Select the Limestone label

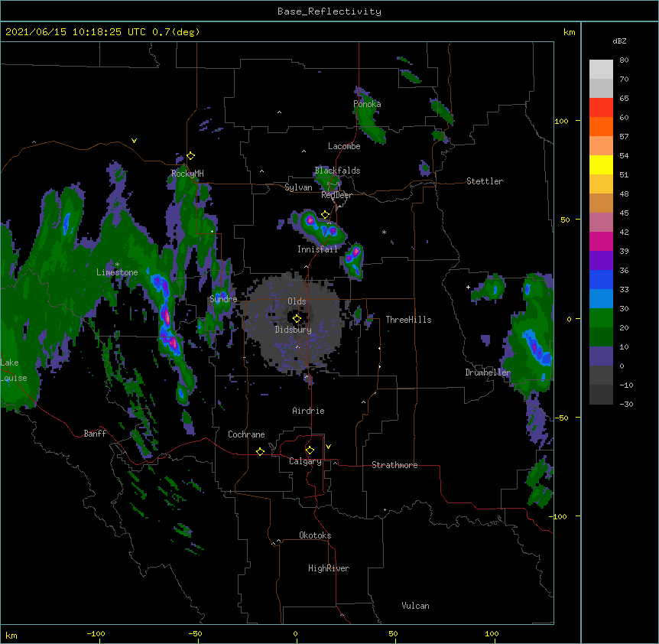(x=117, y=272)
